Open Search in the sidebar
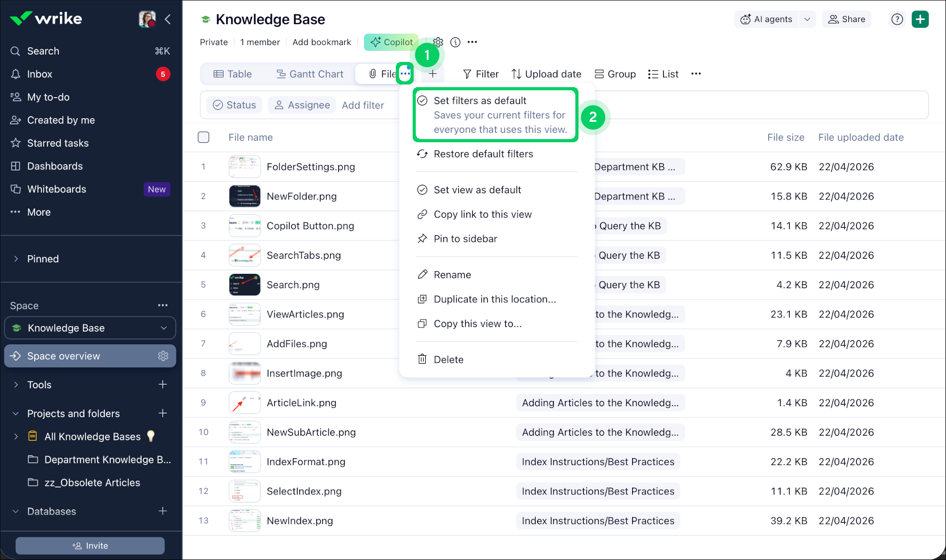This screenshot has width=946, height=560. click(90, 51)
